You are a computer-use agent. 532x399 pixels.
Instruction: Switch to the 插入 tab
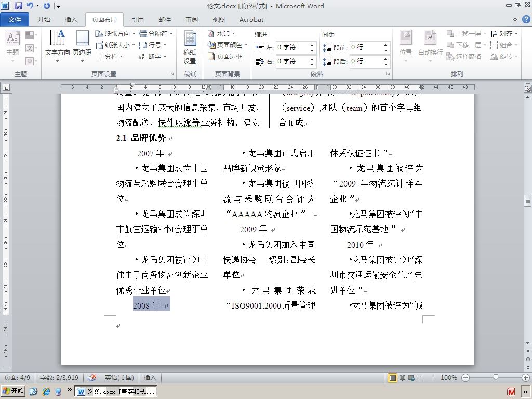click(71, 20)
